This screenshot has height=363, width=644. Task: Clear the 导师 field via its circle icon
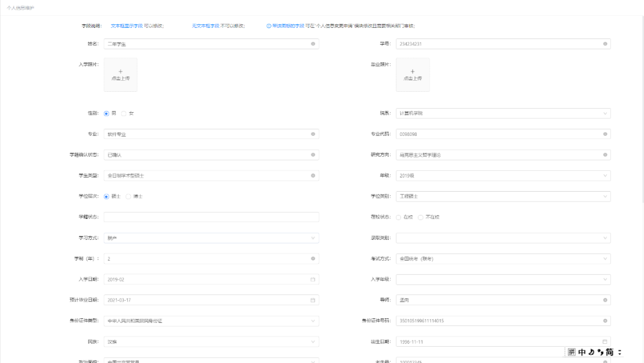point(605,300)
